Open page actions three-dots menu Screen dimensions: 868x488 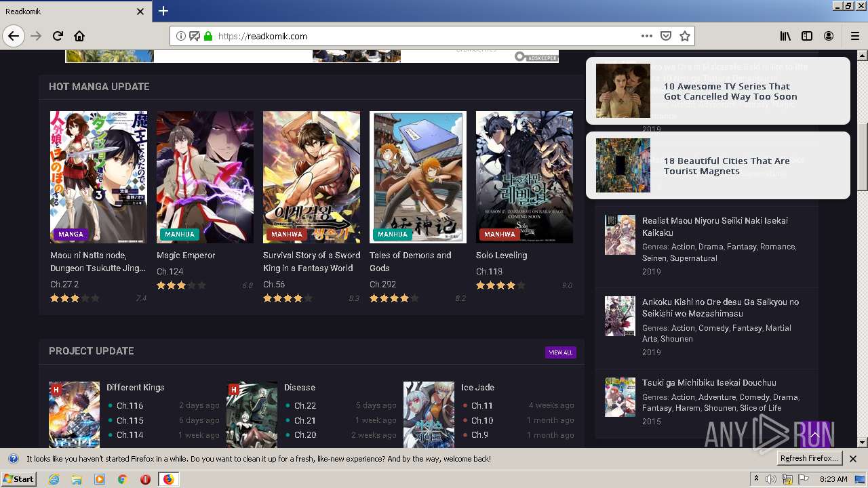point(647,36)
